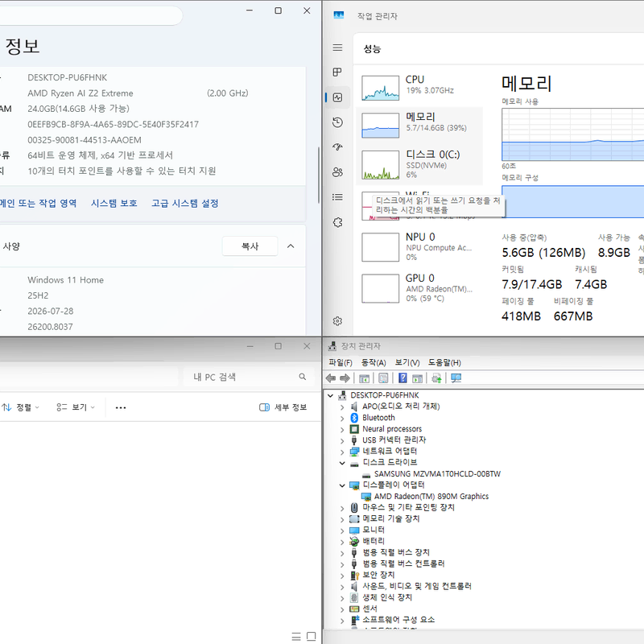Select 모니터 tree row in Device Manager
Screen dimensions: 644x644
(x=374, y=530)
